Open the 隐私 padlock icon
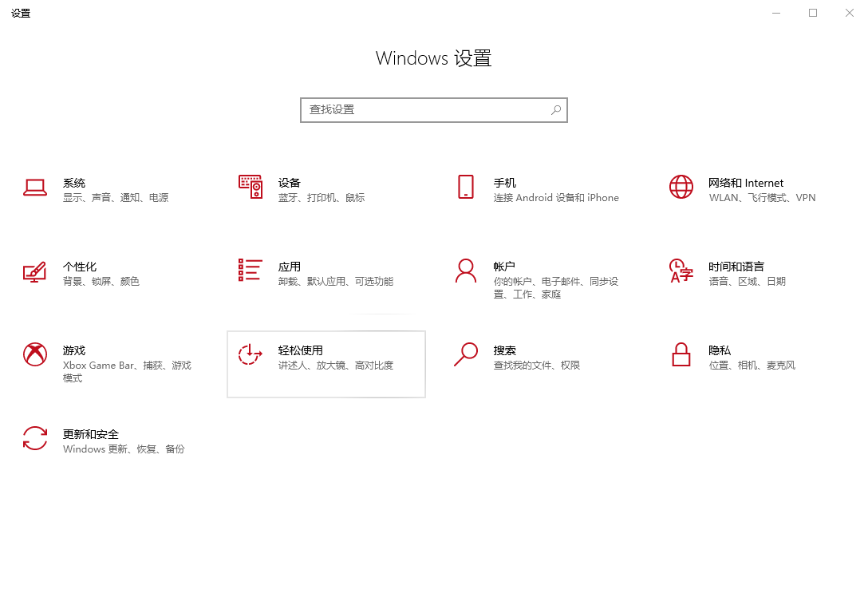This screenshot has width=868, height=593. pyautogui.click(x=681, y=354)
